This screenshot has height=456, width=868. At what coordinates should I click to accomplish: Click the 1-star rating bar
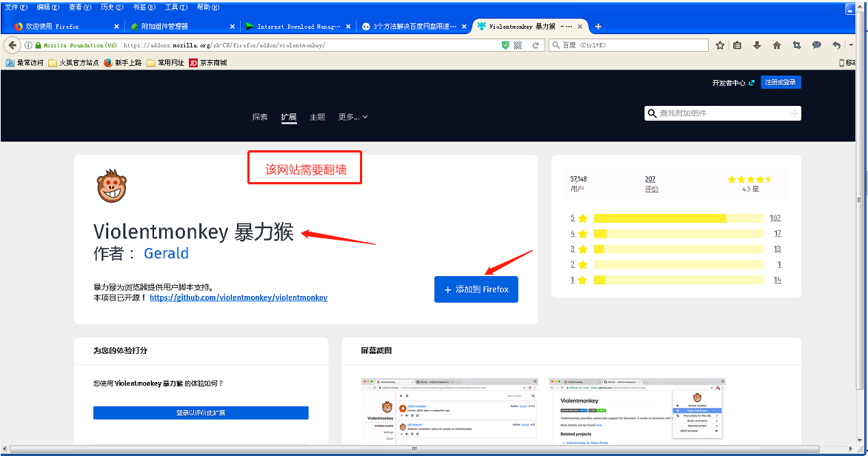[678, 281]
